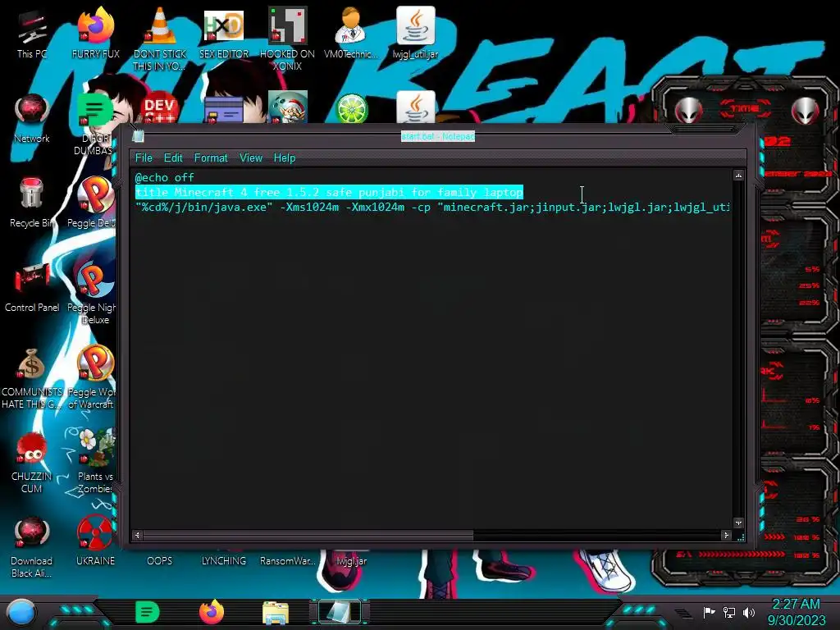Select the Control Panel desktop icon
The height and width of the screenshot is (630, 840).
click(x=32, y=288)
